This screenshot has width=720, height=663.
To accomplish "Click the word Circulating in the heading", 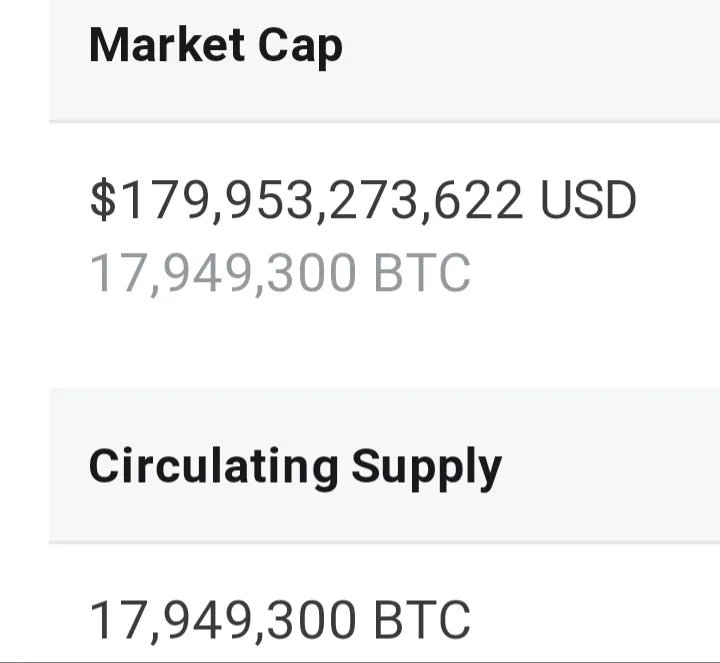I will tap(214, 466).
